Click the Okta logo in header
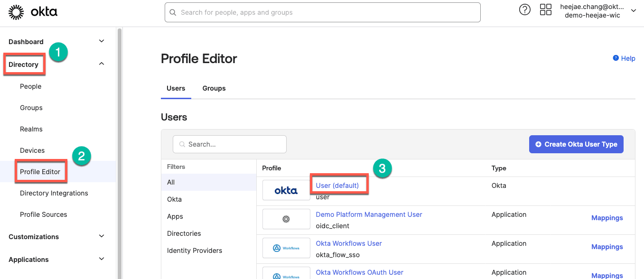This screenshot has width=644, height=279. 33,12
